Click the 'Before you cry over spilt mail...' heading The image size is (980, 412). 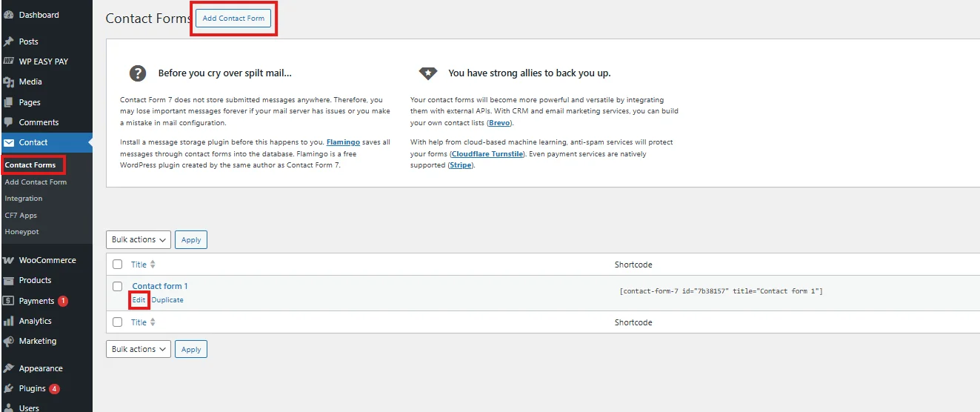(225, 73)
